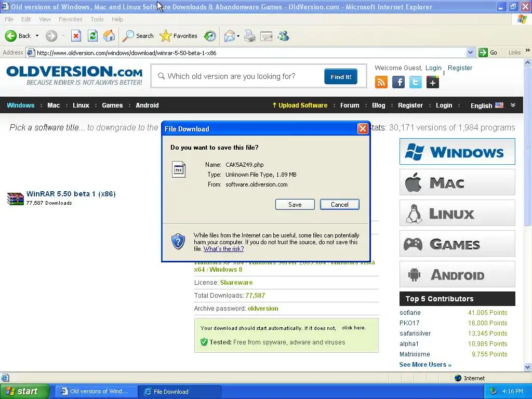This screenshot has width=532, height=399.
Task: Click the RSS feed orange icon
Action: pos(381,82)
